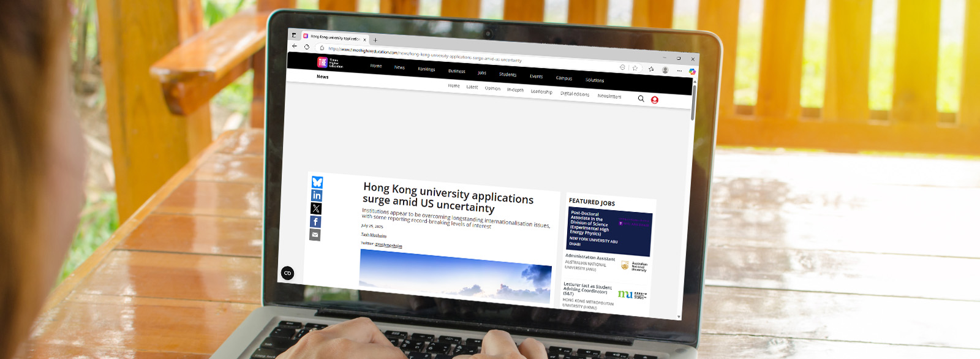The height and width of the screenshot is (359, 980).
Task: Open the Campus menu item
Action: coord(564,78)
